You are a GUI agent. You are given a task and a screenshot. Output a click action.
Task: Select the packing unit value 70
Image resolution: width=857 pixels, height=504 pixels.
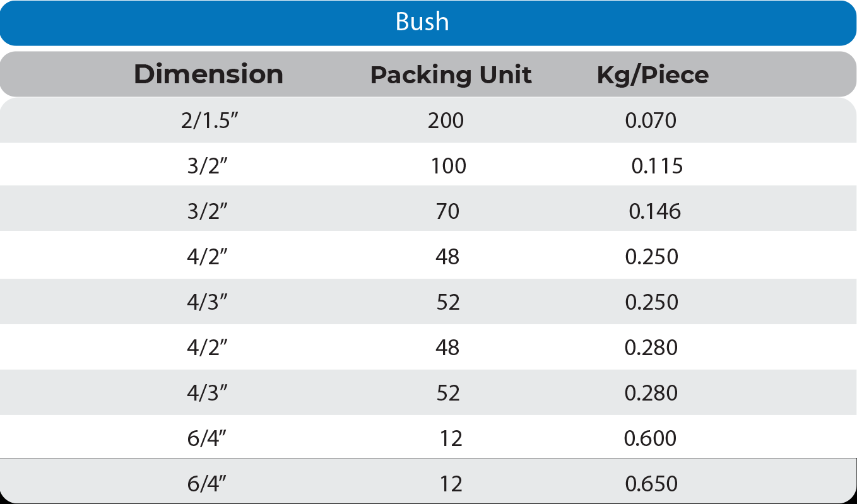pyautogui.click(x=447, y=211)
